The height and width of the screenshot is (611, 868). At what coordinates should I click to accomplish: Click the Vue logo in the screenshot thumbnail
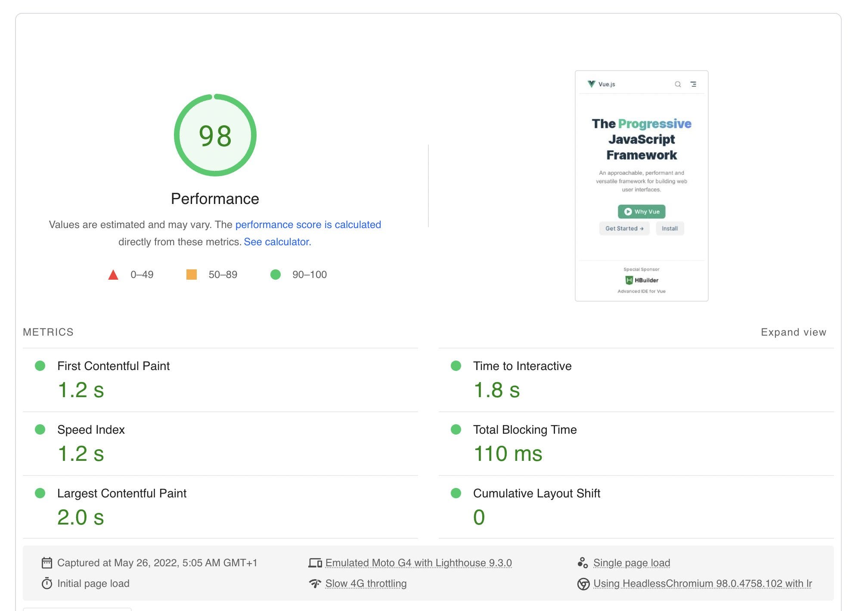coord(592,84)
